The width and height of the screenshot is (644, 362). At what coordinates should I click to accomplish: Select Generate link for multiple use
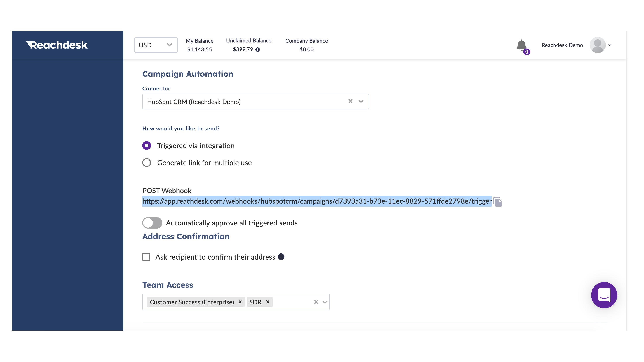click(x=146, y=163)
